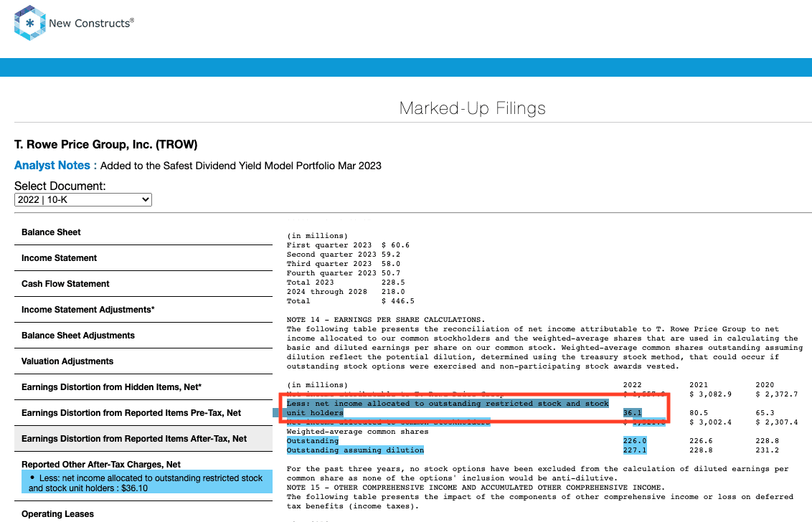Click Reported Other After-Tax Charges, Net heading

click(x=101, y=465)
